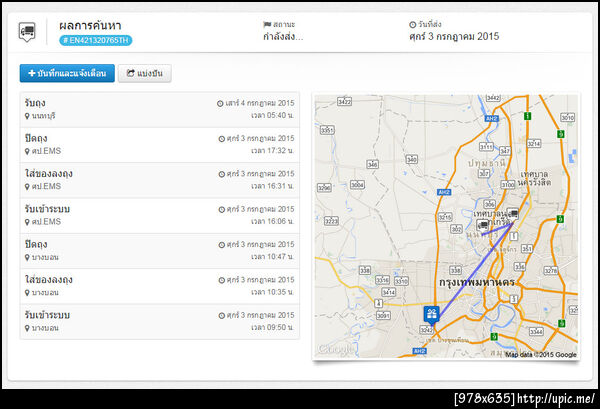Click clock icon in the 05:40 row
Image resolution: width=600 pixels, height=409 pixels.
[220, 104]
